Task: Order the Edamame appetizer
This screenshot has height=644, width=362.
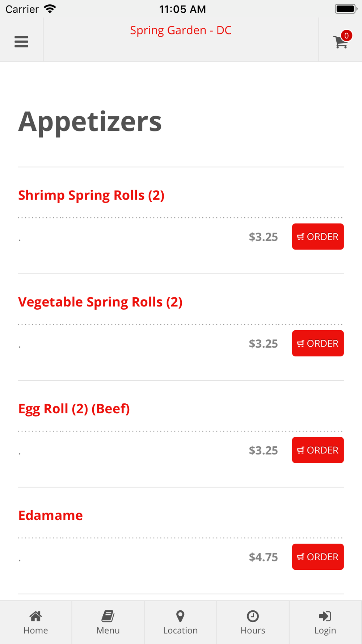Action: 318,557
